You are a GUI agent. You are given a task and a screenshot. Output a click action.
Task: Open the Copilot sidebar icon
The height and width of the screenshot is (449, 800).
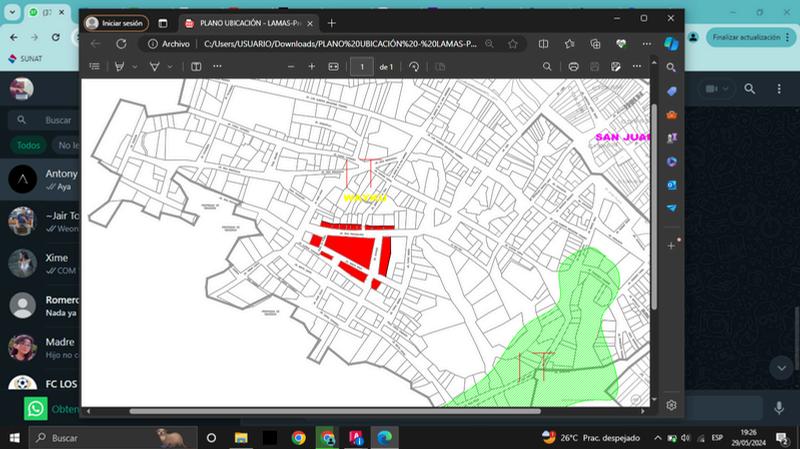[671, 44]
